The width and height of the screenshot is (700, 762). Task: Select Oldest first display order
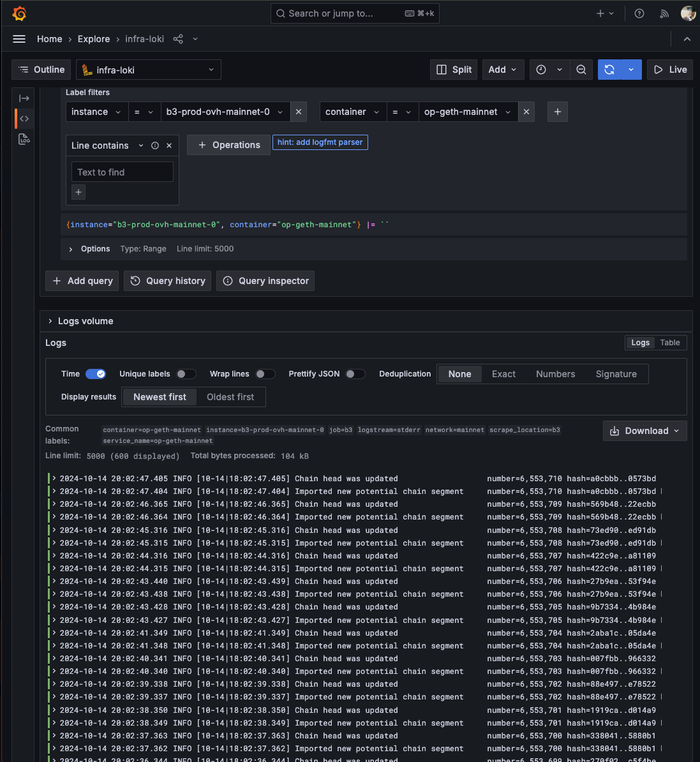(230, 397)
